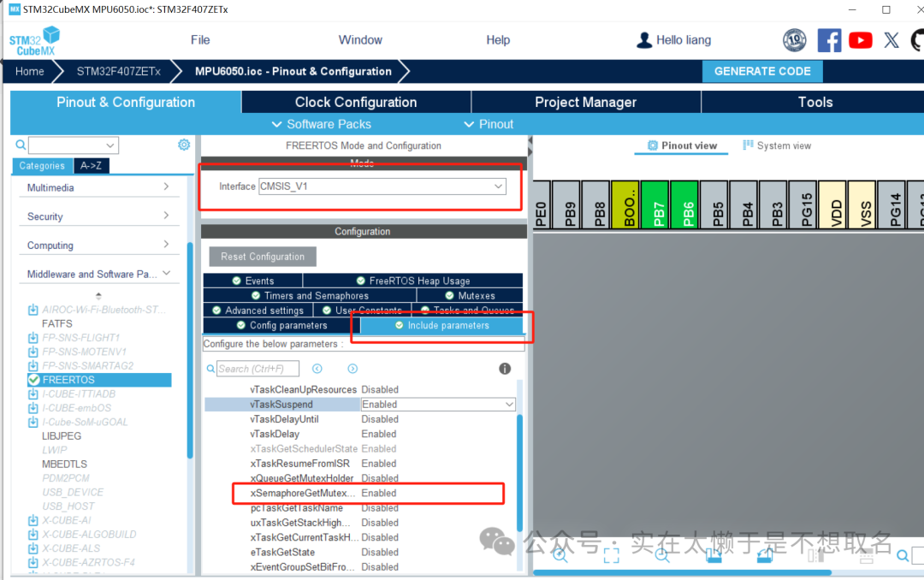Image resolution: width=924 pixels, height=580 pixels.
Task: Click the pinout horizontal scrollbar
Action: [x=683, y=571]
